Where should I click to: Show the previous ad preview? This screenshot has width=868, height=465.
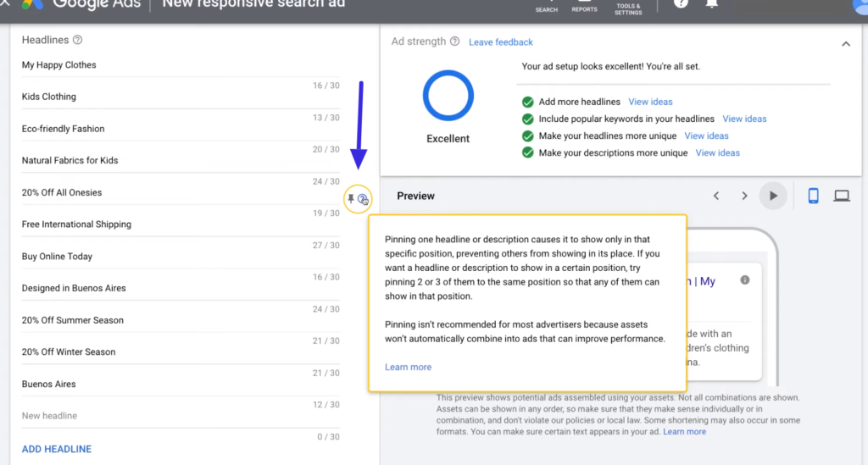[716, 196]
